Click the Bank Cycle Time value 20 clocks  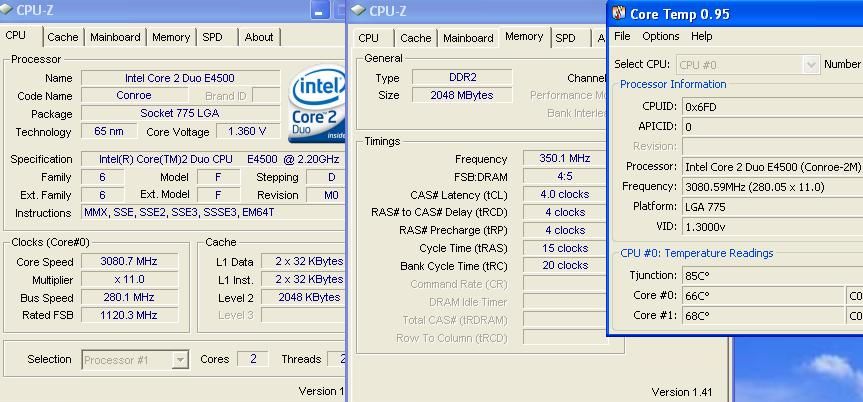(565, 265)
